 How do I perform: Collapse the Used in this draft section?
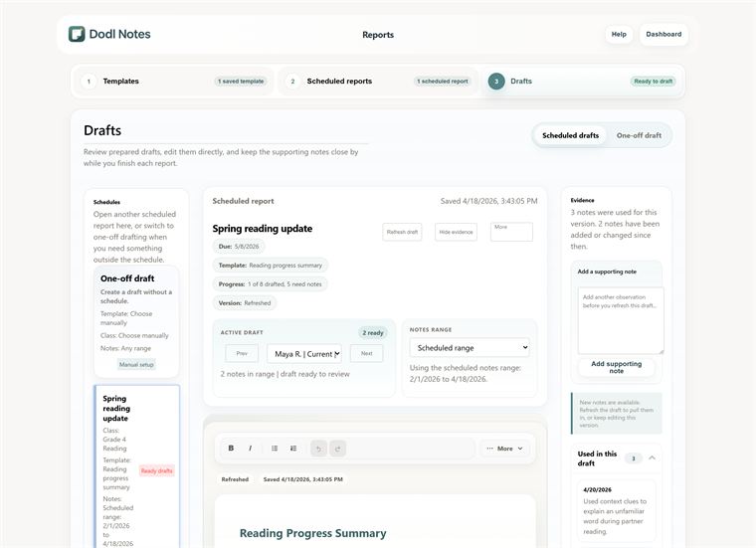652,457
